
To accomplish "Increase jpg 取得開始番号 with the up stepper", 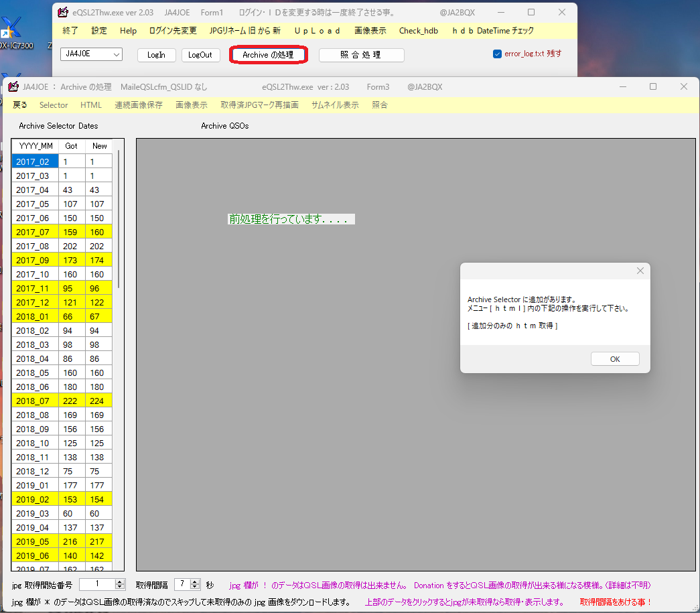I will (x=119, y=582).
